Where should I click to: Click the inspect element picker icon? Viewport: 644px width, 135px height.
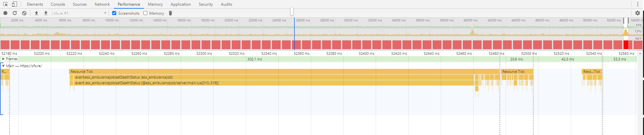[x=5, y=4]
